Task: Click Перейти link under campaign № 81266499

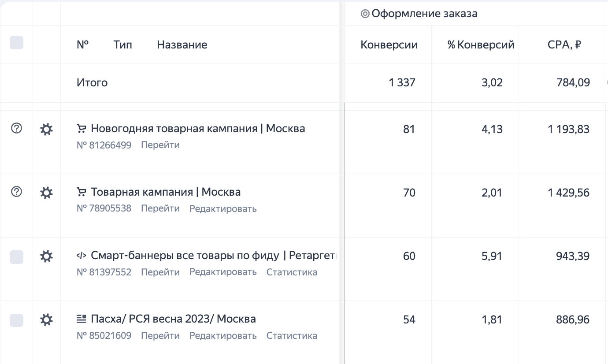Action: tap(160, 145)
